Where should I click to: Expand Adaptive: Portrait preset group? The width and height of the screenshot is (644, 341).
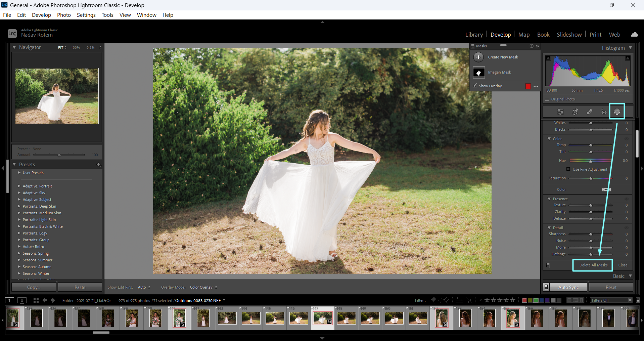[19, 186]
